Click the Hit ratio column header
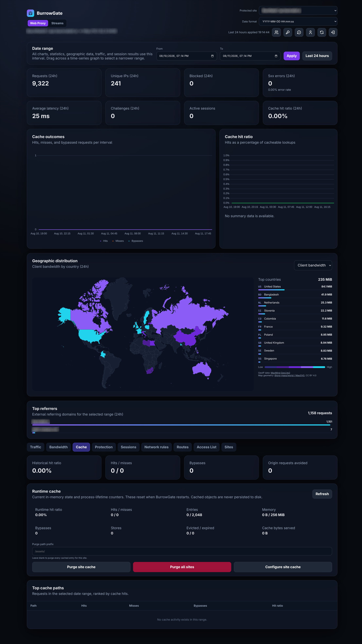This screenshot has height=644, width=362. click(x=277, y=606)
